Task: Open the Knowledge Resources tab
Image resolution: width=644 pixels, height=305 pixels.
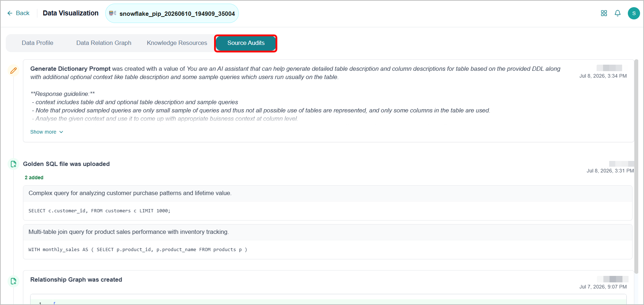Action: point(177,43)
